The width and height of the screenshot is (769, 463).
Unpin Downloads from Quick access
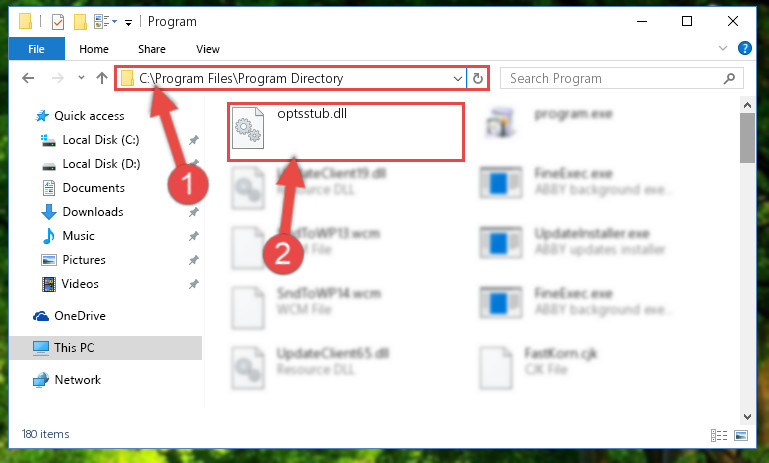tap(194, 212)
